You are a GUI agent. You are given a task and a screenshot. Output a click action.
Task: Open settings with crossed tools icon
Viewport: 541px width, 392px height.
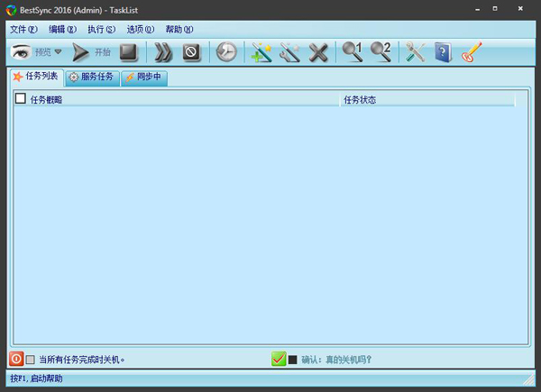pyautogui.click(x=415, y=52)
